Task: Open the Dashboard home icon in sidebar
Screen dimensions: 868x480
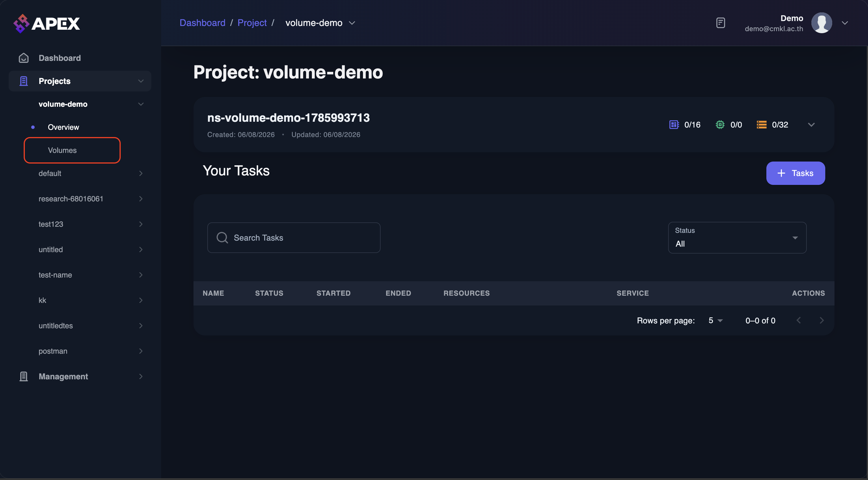Action: coord(24,58)
